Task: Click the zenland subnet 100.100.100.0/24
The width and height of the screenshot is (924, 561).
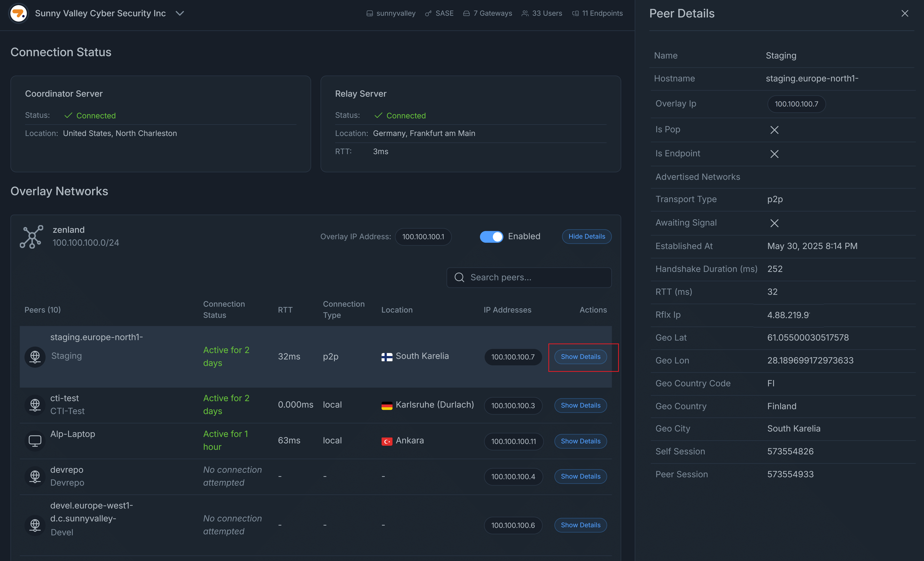Action: coord(86,243)
